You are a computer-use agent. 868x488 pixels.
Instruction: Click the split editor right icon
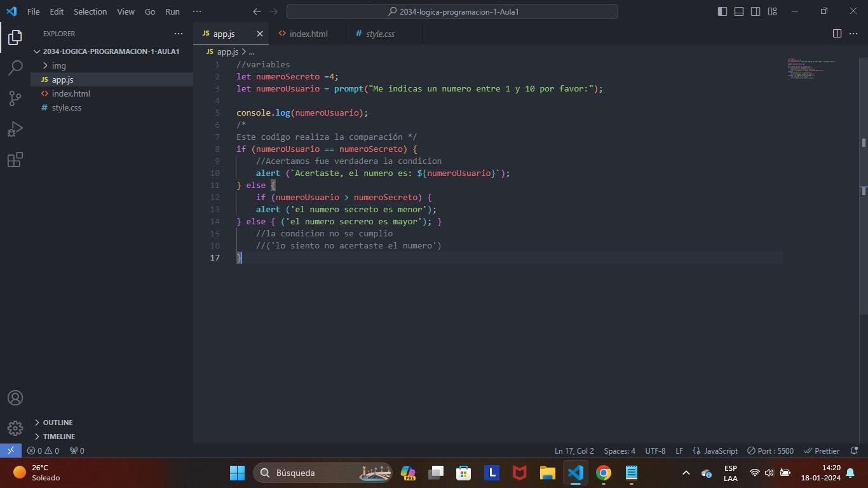click(x=837, y=34)
